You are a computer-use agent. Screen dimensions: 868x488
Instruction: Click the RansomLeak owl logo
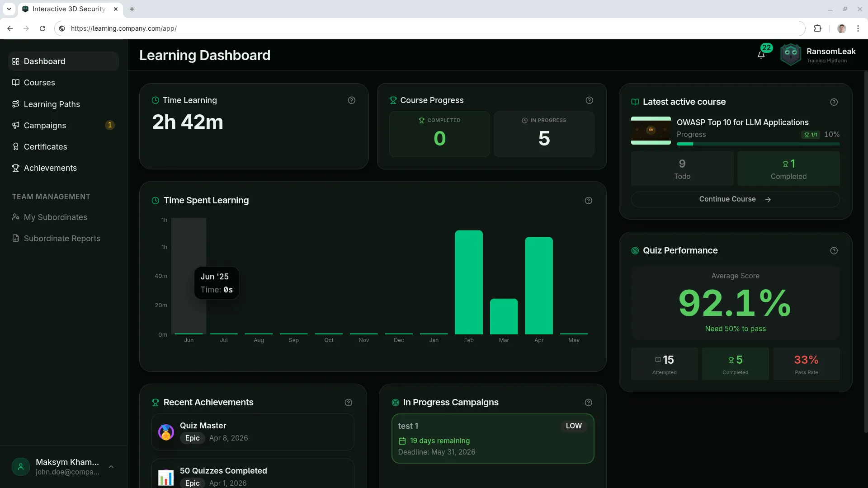tap(791, 55)
